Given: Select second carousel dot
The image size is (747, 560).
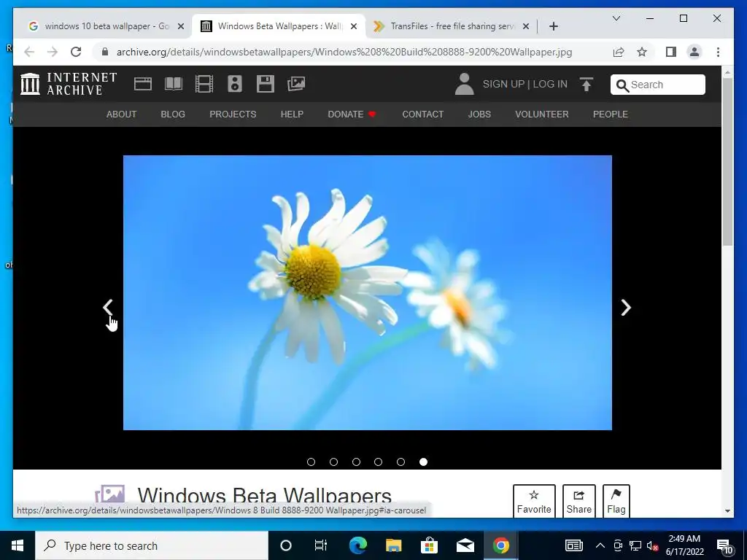Looking at the screenshot, I should coord(333,462).
